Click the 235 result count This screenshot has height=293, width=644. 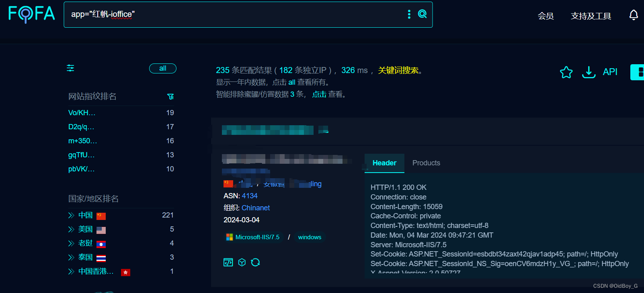pos(223,70)
